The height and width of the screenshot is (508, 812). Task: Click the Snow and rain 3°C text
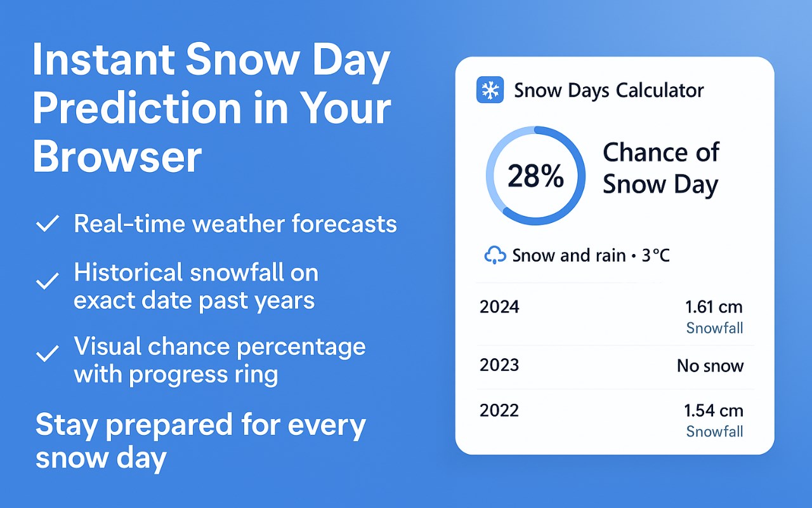pos(591,255)
